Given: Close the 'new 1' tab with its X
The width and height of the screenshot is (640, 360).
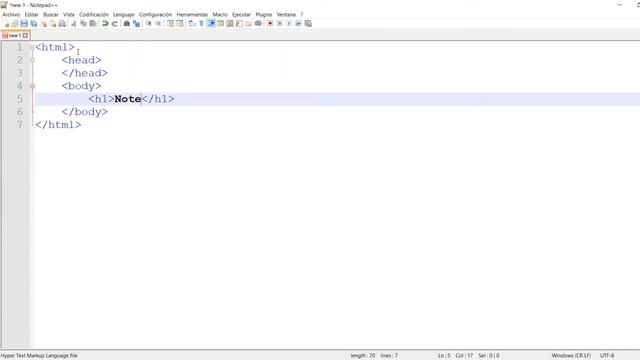Looking at the screenshot, I should (25, 36).
